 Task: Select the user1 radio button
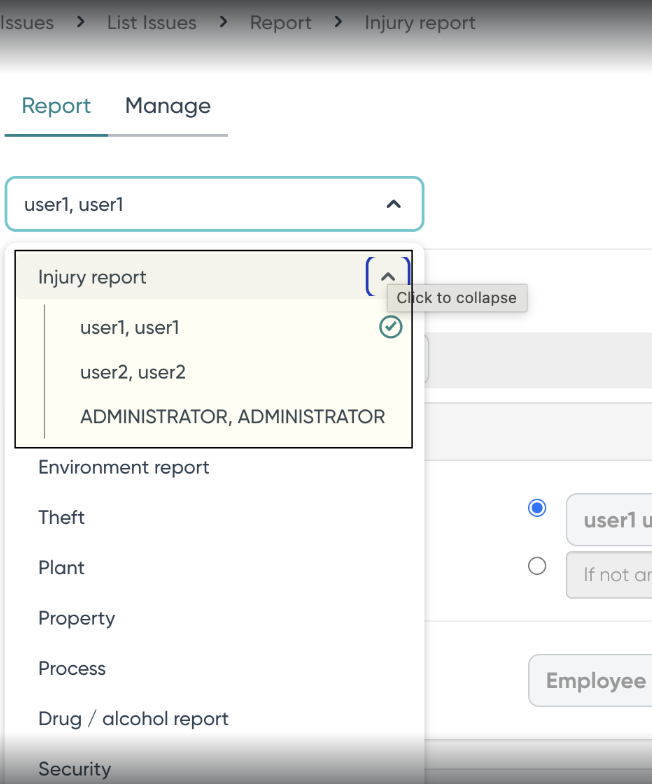537,508
